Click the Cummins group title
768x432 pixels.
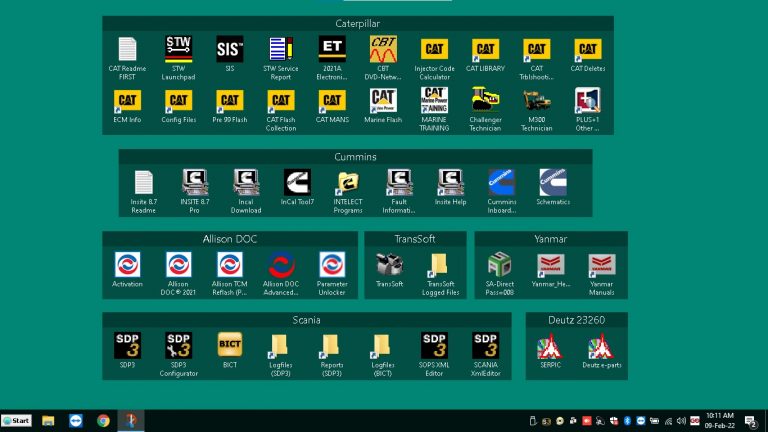tap(355, 157)
